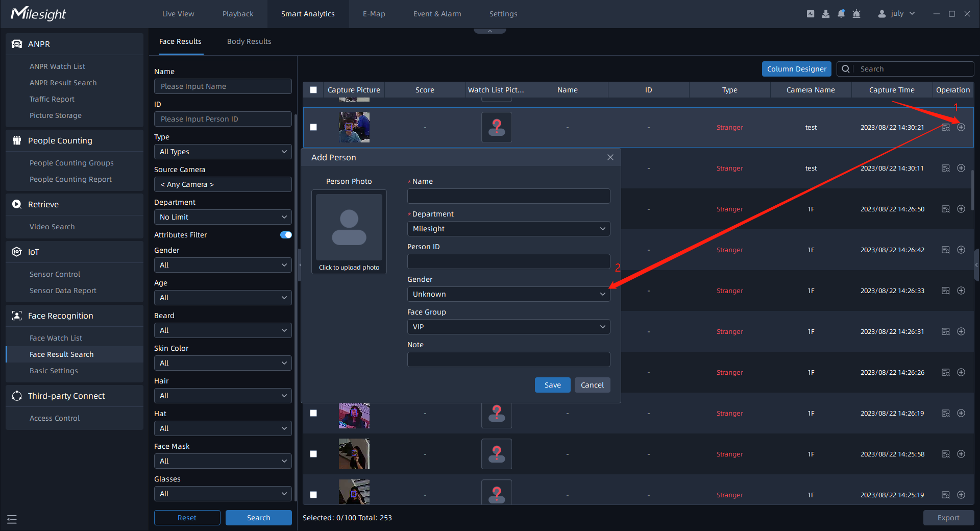This screenshot has height=531, width=980.
Task: Open ANPR Result Search in sidebar
Action: coord(63,83)
